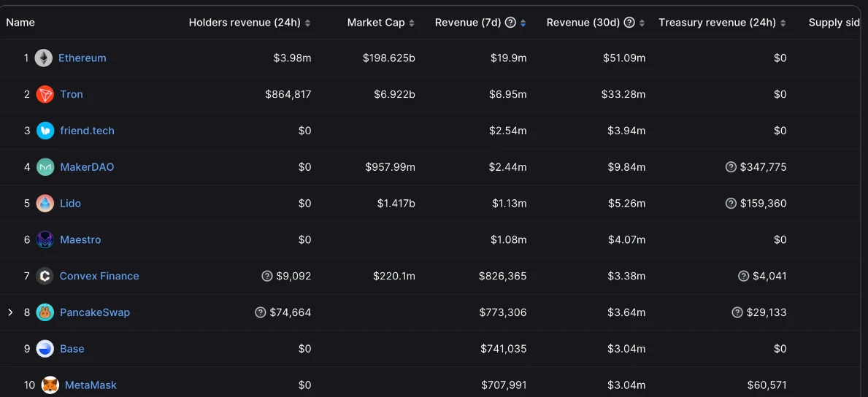Click MetaMask 7d revenue $707,991
The image size is (868, 397).
503,385
